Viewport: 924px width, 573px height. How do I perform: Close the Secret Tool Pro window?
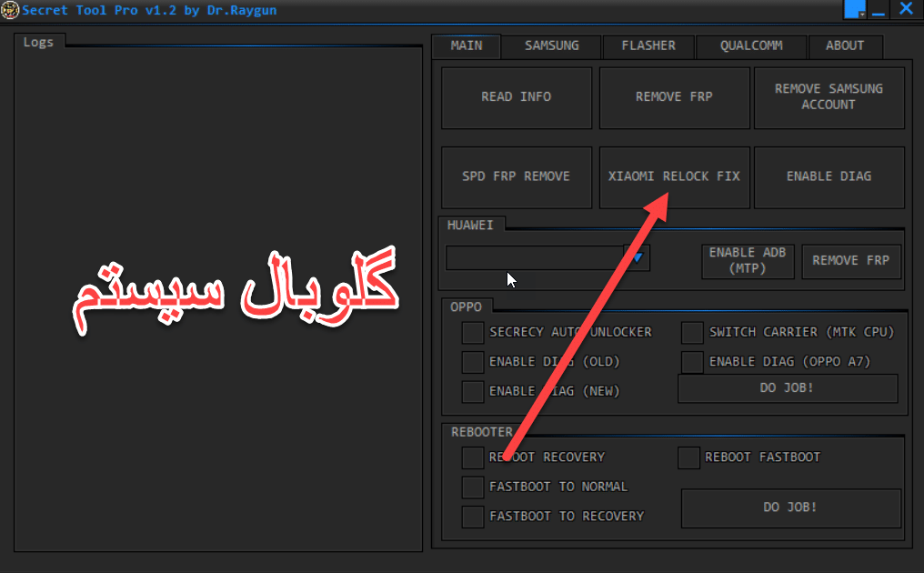click(906, 9)
